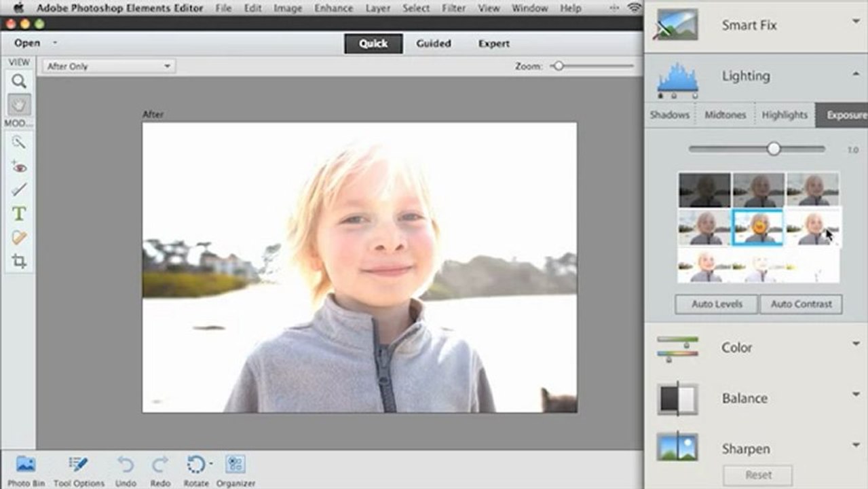868x489 pixels.
Task: Rotate the photo
Action: (x=195, y=471)
